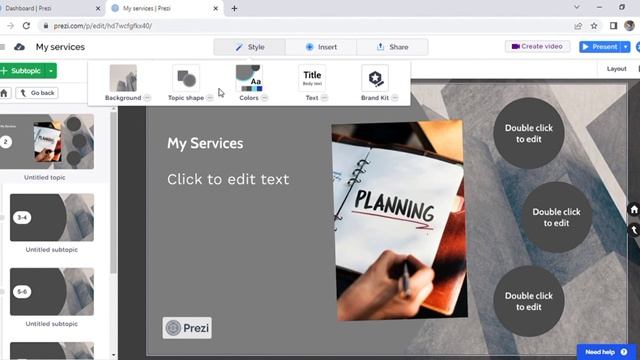The height and width of the screenshot is (360, 640).
Task: Select the middle 'Double click to edit' circle
Action: (556, 217)
